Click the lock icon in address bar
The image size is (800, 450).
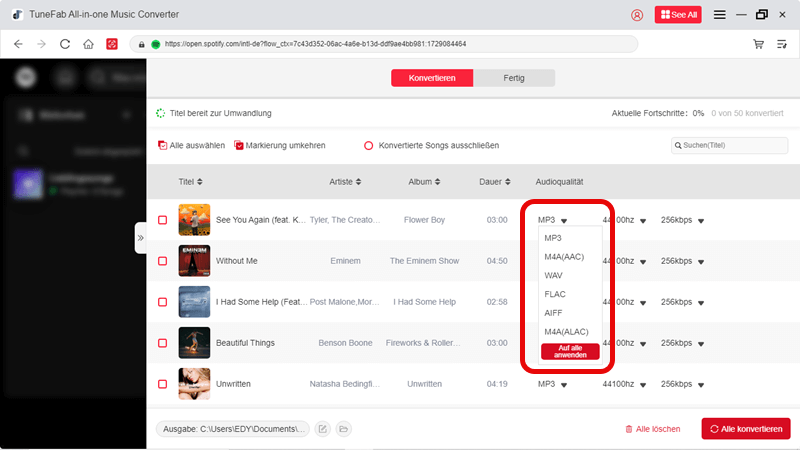pos(142,44)
